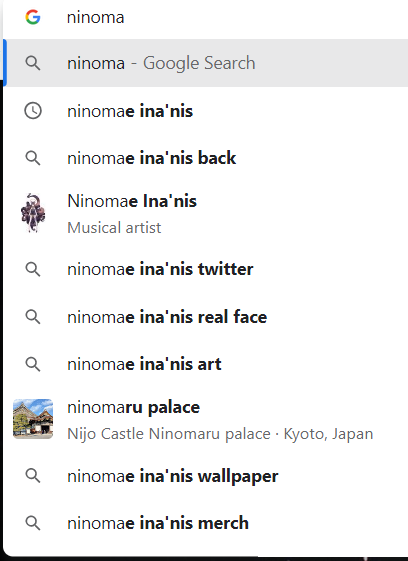Open the Ninomaru palace photo thumbnail
The image size is (408, 561).
(x=33, y=419)
